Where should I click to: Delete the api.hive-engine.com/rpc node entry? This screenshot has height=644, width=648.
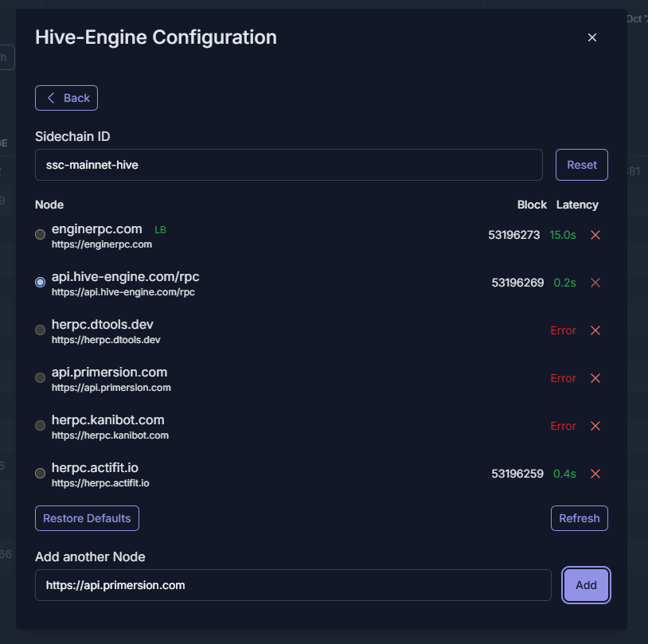595,283
